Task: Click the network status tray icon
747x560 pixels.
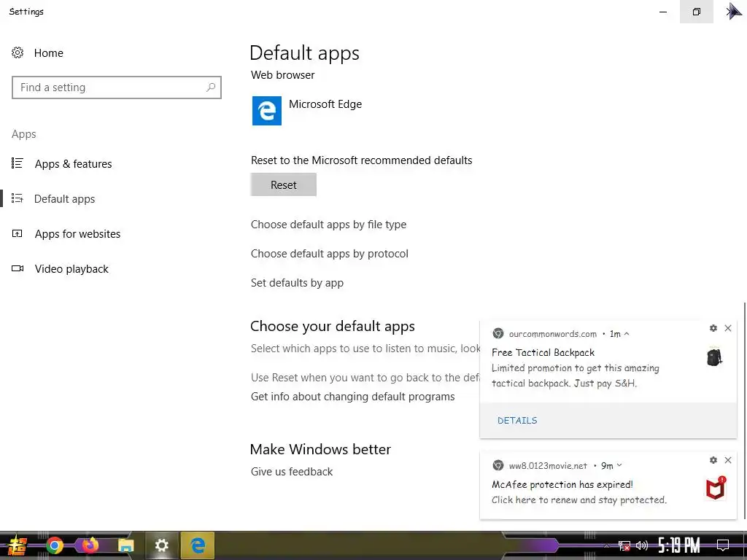Action: (x=624, y=545)
